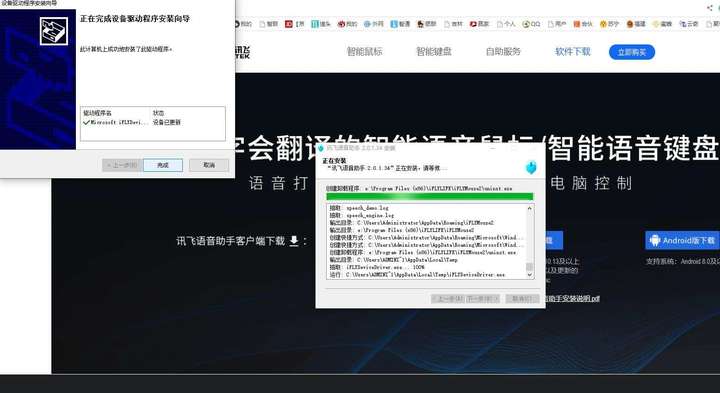Screen dimensions: 720x393
Task: Open the 个人 bookmark
Action: pyautogui.click(x=506, y=24)
